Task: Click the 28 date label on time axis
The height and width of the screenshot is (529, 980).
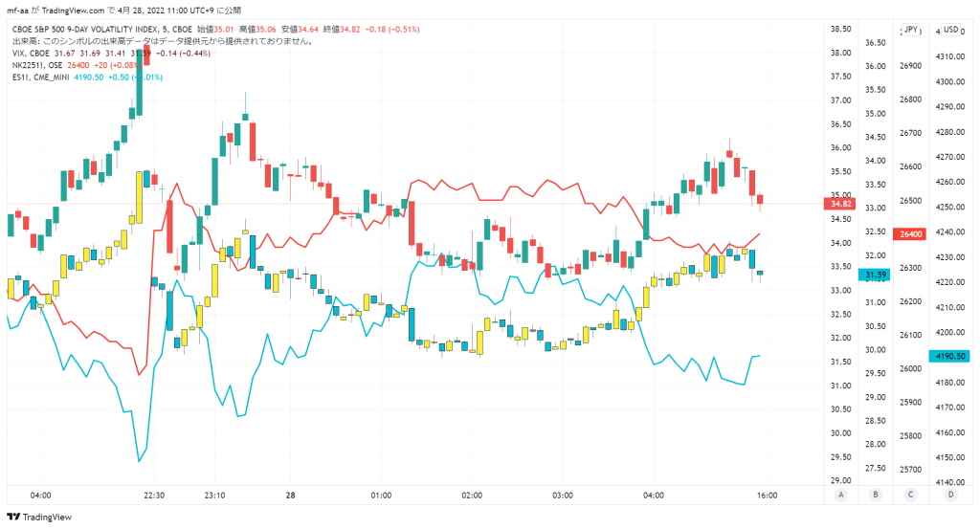Action: click(291, 496)
